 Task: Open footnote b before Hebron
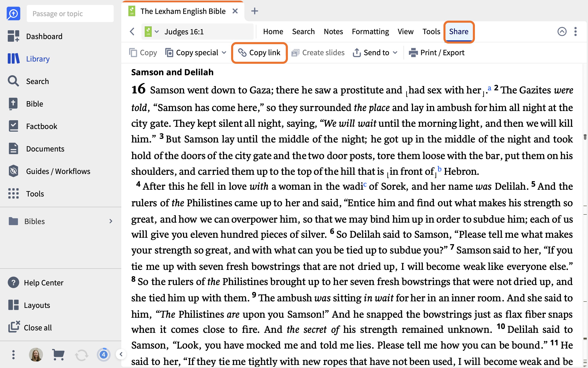pyautogui.click(x=439, y=169)
